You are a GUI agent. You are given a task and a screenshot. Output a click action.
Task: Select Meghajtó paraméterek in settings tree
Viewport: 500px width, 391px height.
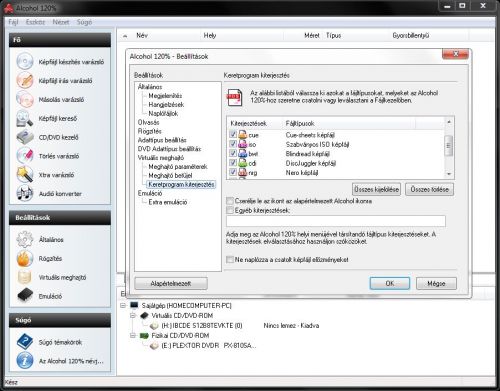click(x=178, y=167)
